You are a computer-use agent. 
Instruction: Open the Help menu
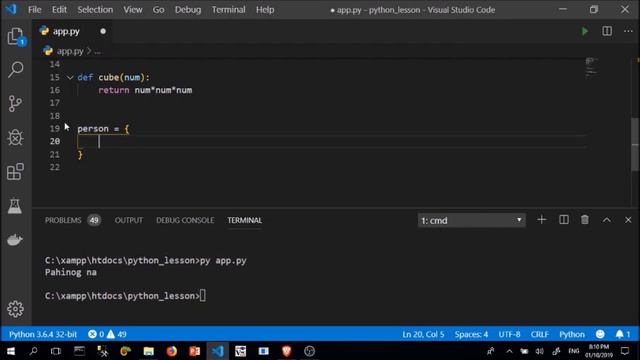pyautogui.click(x=265, y=9)
